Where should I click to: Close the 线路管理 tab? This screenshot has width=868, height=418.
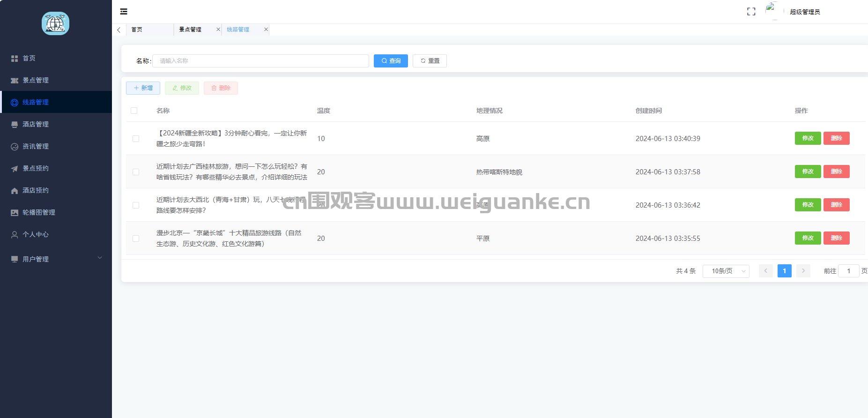click(x=266, y=30)
